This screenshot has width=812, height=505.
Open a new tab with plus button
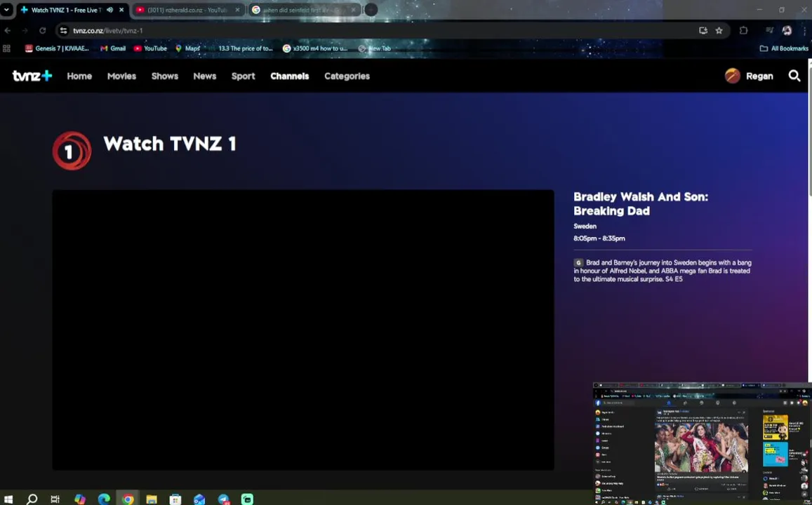(x=371, y=10)
